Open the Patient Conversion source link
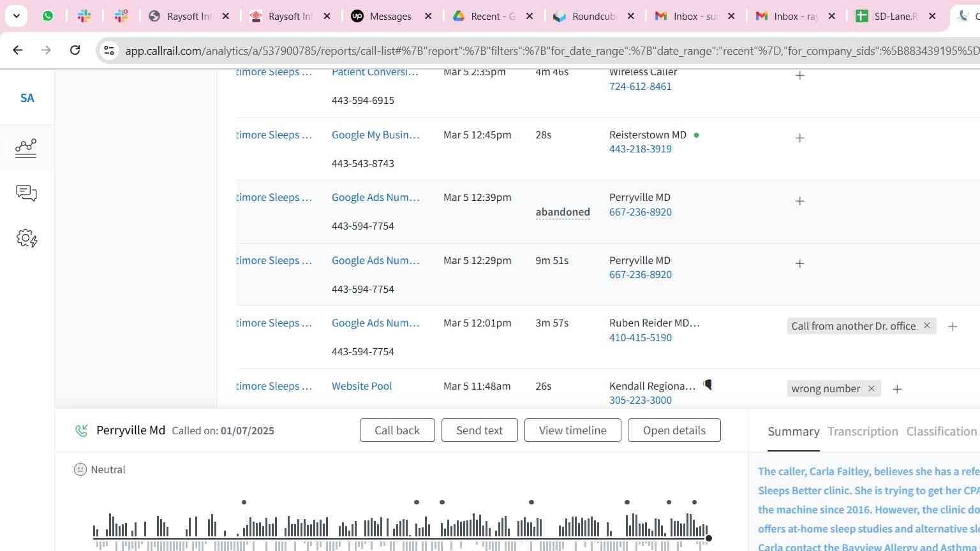This screenshot has width=980, height=551. [x=375, y=72]
